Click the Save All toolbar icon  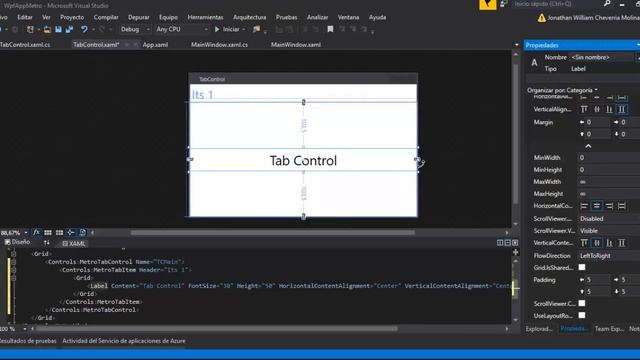pyautogui.click(x=69, y=29)
